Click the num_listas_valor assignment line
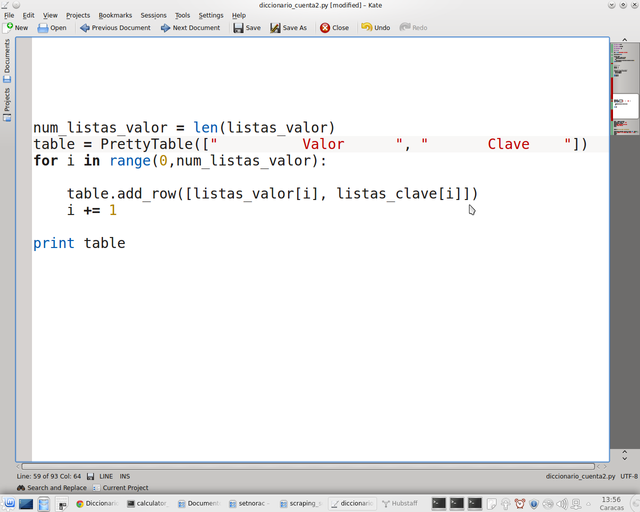Viewport: 640px width, 512px height. point(184,127)
